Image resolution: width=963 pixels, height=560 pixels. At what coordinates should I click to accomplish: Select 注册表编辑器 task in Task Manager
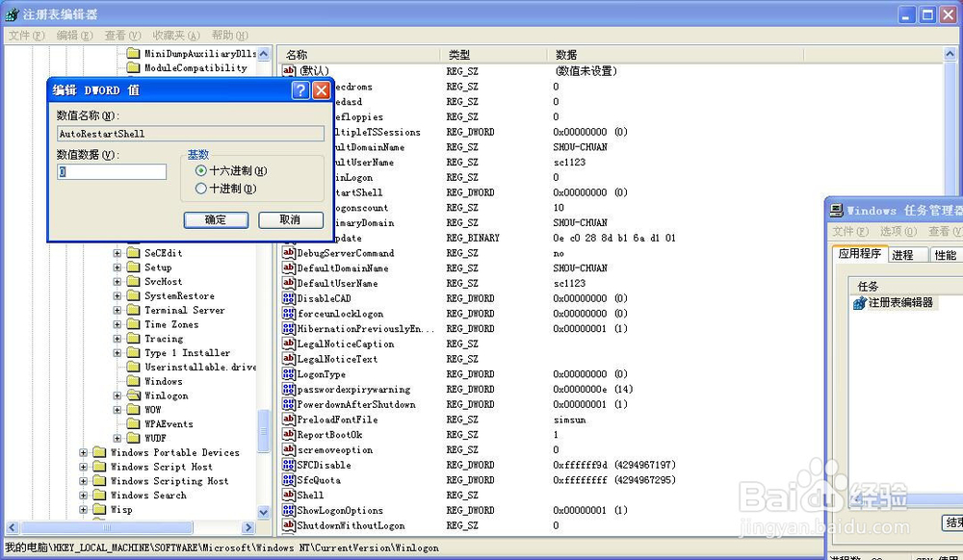pos(895,302)
